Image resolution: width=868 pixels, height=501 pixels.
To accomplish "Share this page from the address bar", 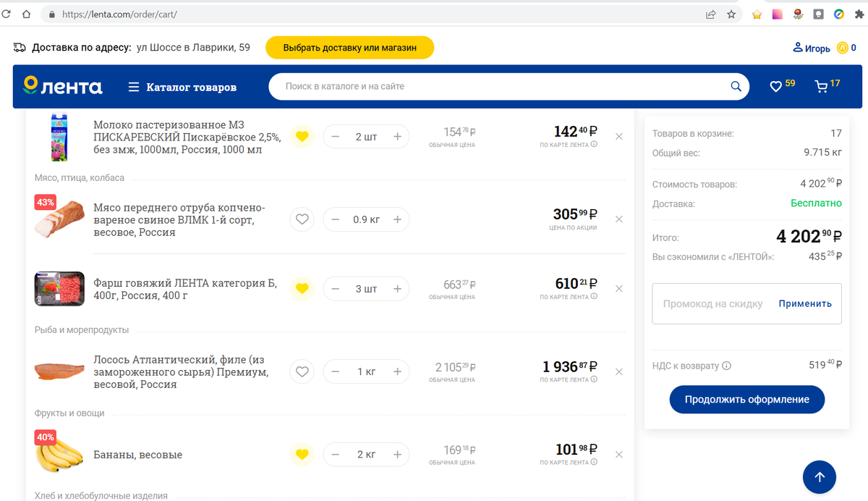I will pyautogui.click(x=711, y=14).
